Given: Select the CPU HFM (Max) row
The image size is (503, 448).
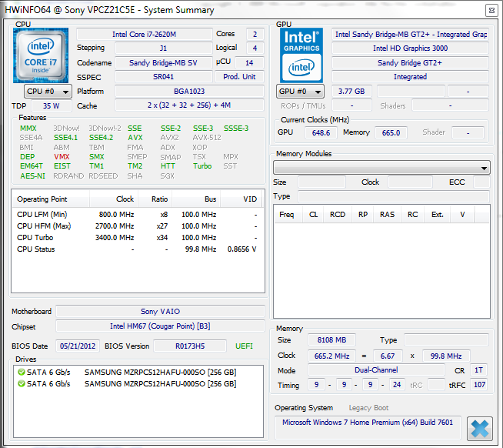Looking at the screenshot, I should (138, 226).
